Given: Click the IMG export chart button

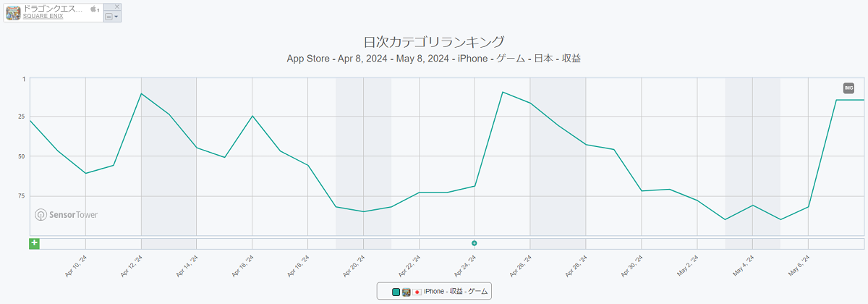Looking at the screenshot, I should [x=848, y=88].
